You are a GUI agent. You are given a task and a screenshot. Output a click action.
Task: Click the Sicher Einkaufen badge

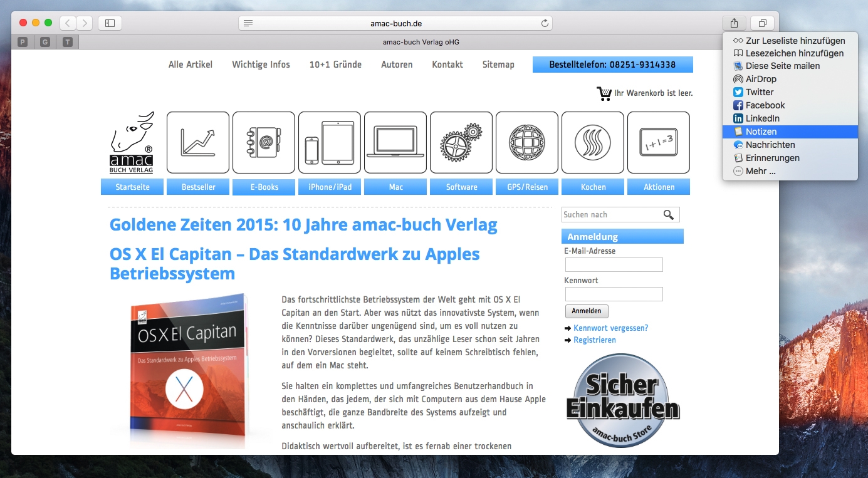point(623,400)
